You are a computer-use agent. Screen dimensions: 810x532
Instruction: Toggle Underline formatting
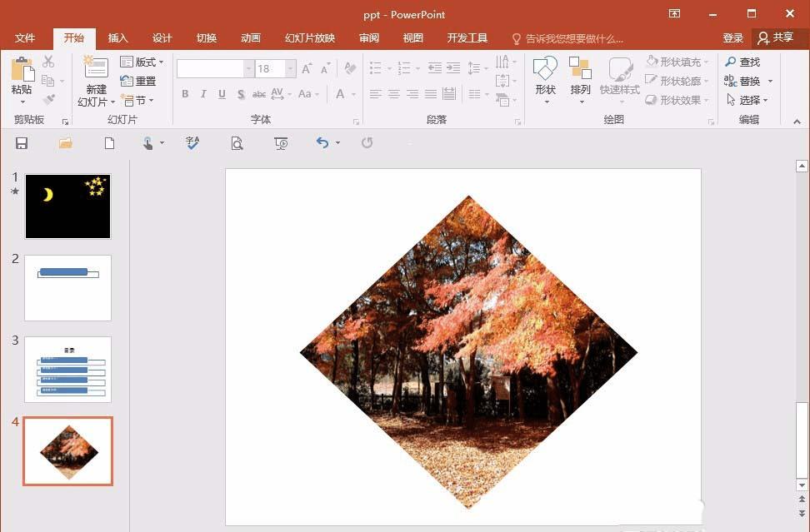point(222,94)
